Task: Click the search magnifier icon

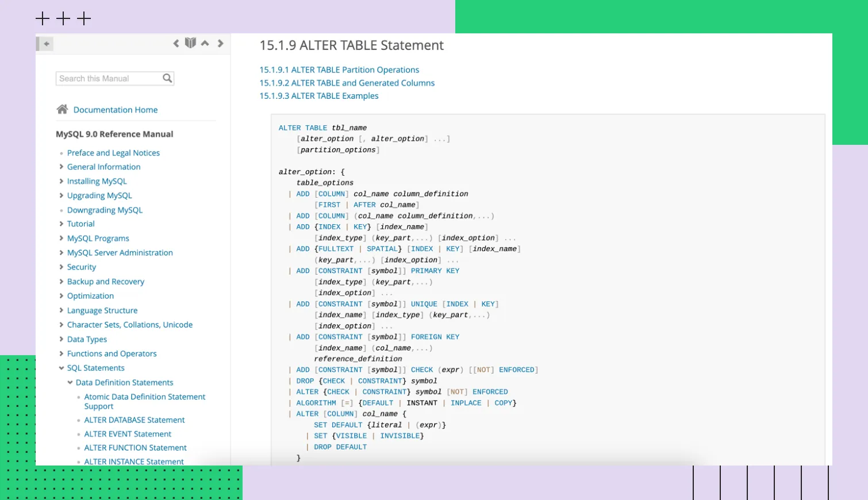Action: coord(167,78)
